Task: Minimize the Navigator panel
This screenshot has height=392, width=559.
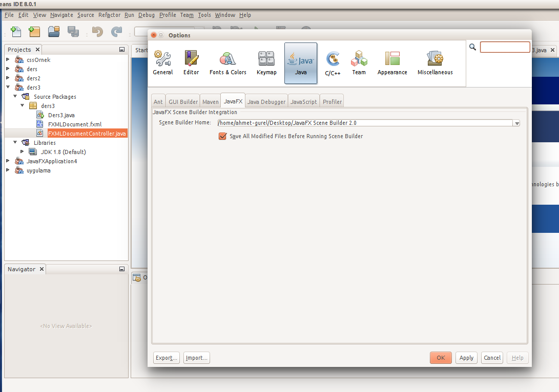Action: pyautogui.click(x=121, y=269)
